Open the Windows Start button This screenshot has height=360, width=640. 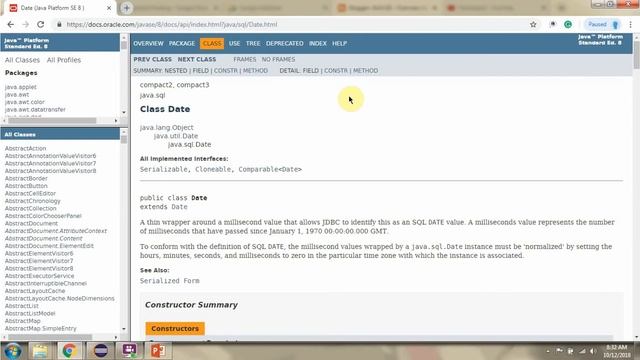point(13,351)
